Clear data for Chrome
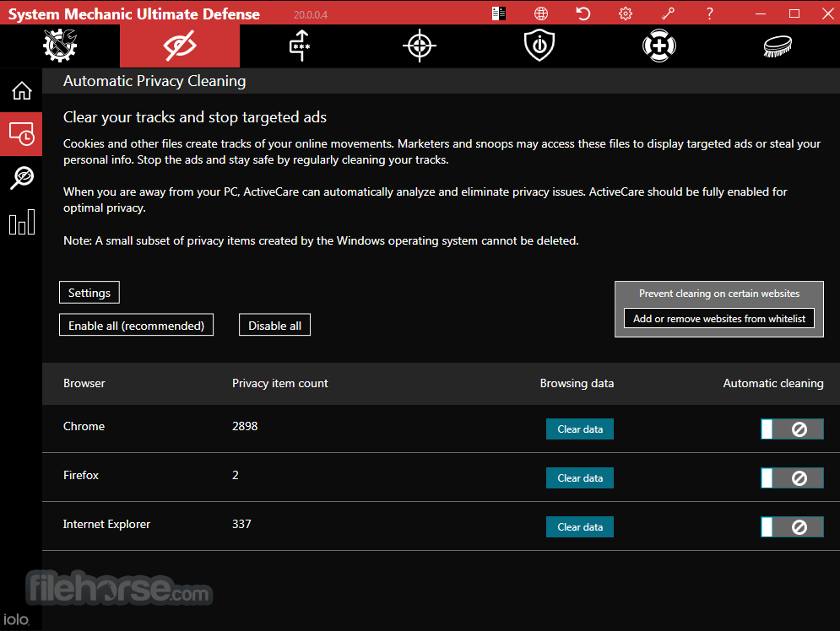The height and width of the screenshot is (631, 840). click(580, 429)
